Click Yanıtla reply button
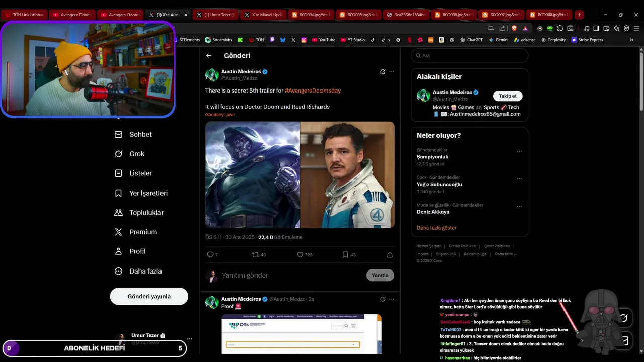 click(380, 275)
